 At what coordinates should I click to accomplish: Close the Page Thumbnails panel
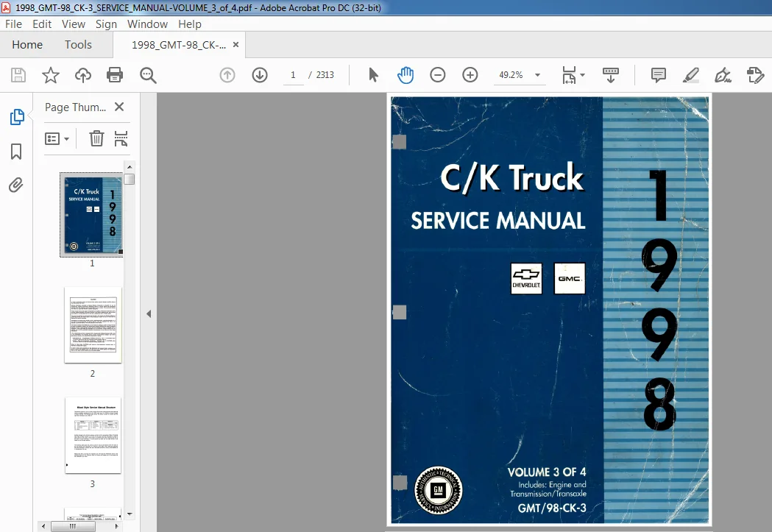(x=119, y=107)
